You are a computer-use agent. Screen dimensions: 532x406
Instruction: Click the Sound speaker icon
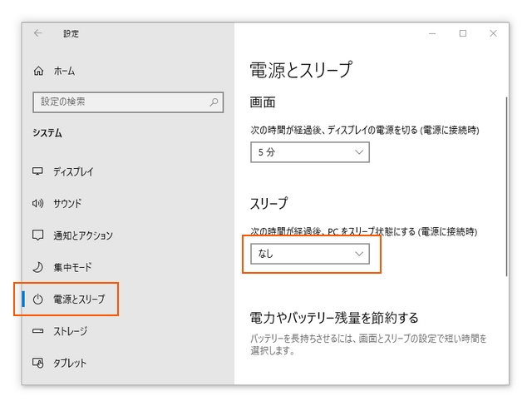(x=37, y=203)
